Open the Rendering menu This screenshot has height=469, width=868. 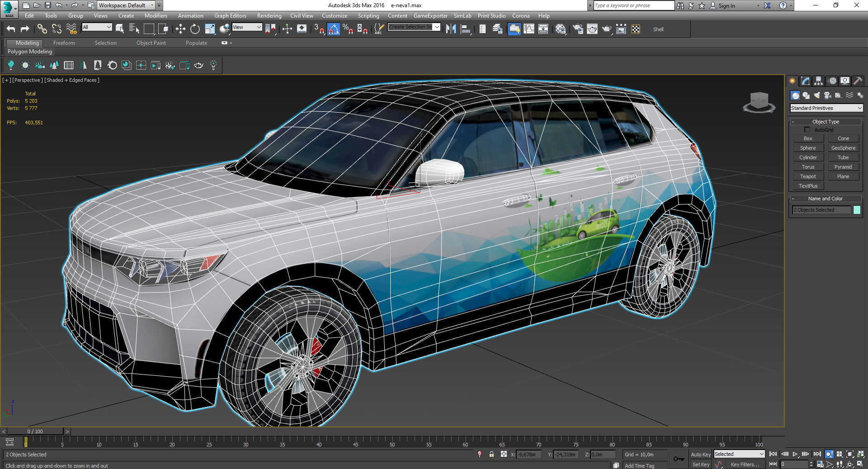[x=269, y=15]
